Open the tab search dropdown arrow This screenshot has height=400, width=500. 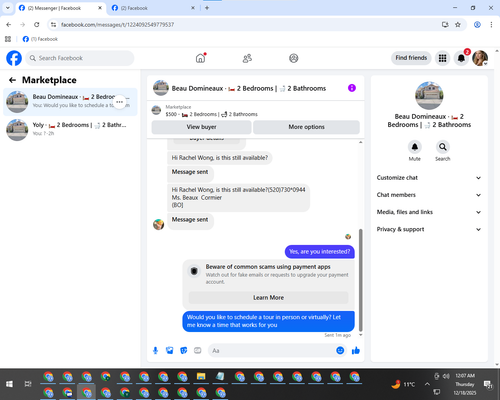8,8
